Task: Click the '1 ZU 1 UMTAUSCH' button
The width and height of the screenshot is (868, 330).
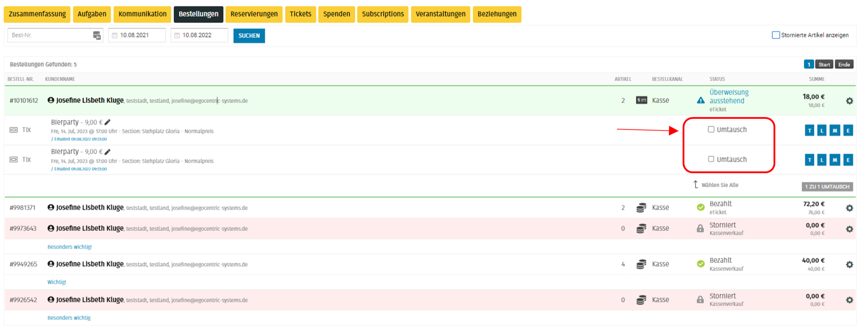Action: (x=827, y=186)
